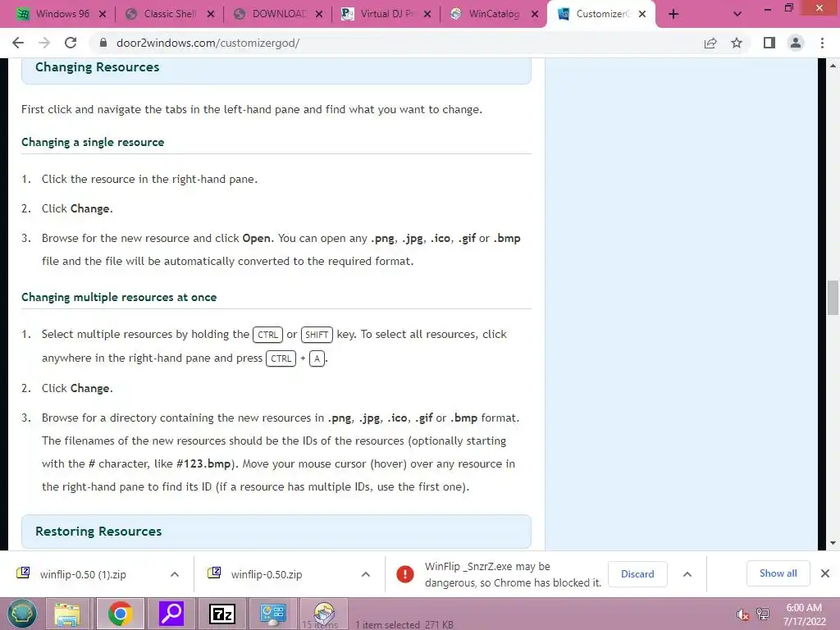840x630 pixels.
Task: Open Chrome from the taskbar
Action: click(x=120, y=614)
